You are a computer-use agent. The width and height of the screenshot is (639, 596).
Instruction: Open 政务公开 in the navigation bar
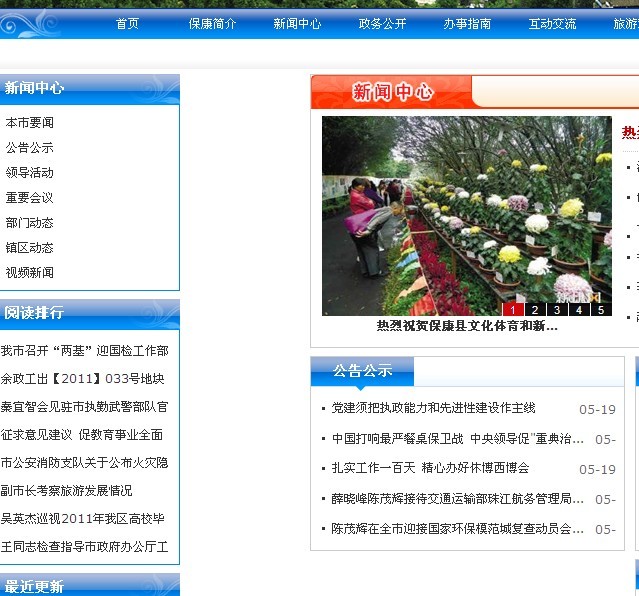pos(382,24)
